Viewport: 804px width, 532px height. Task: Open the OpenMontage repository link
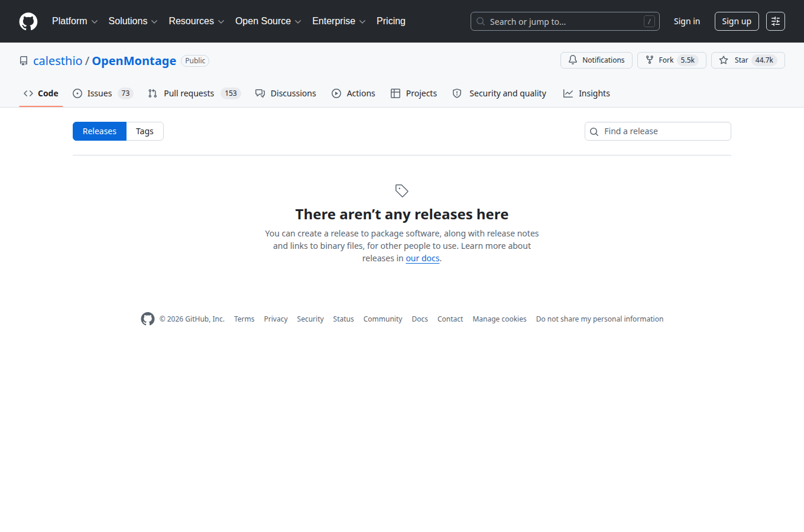(x=134, y=61)
